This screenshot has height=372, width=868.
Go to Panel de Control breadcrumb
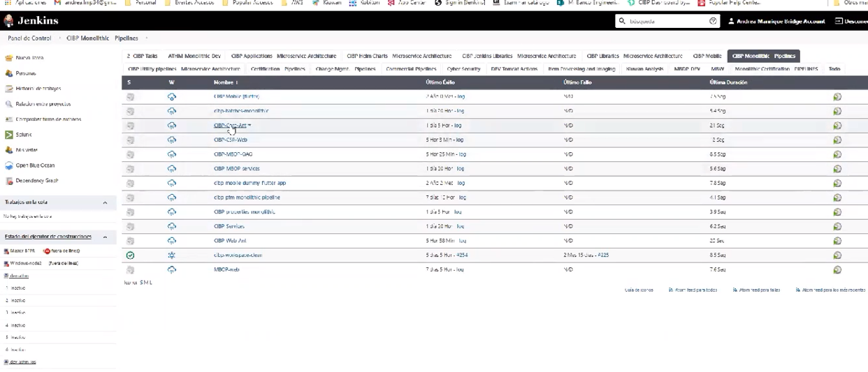(x=29, y=38)
